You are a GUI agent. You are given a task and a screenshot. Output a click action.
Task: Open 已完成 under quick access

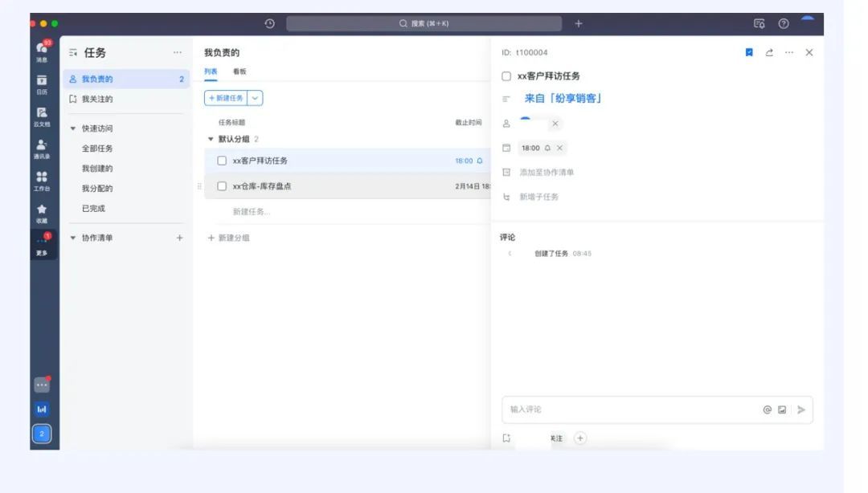[x=93, y=209]
